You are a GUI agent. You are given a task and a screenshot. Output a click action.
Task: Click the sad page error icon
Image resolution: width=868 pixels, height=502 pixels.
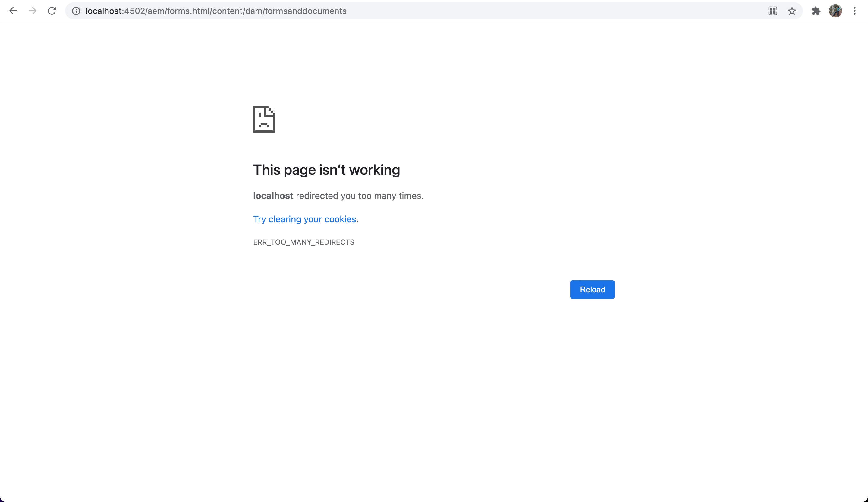click(264, 120)
